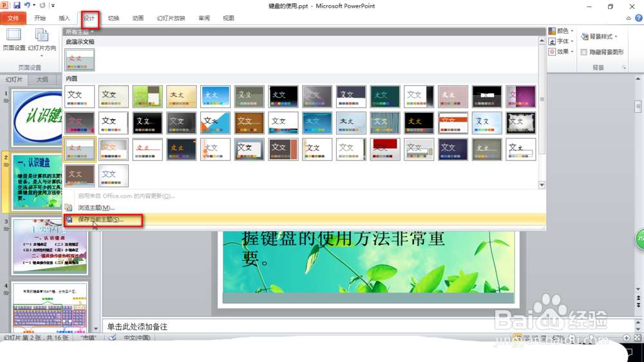Click the PowerPoint application icon in title bar

[5, 5]
